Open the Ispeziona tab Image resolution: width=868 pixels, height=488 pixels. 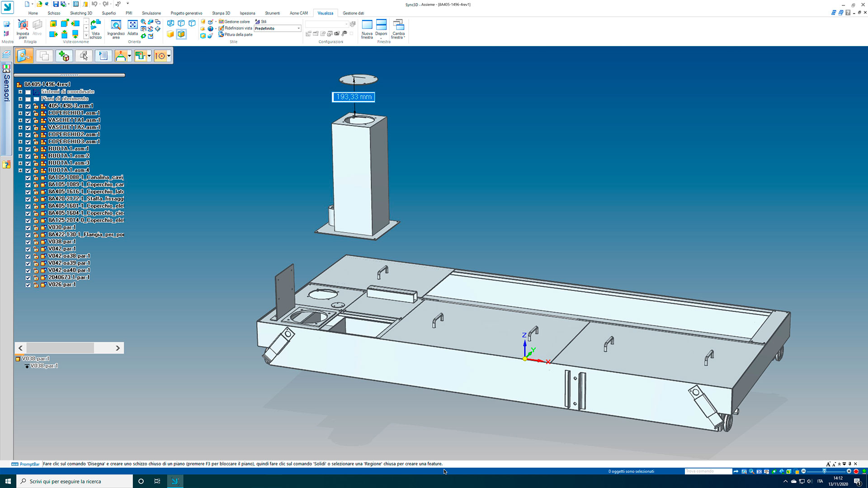pos(247,13)
